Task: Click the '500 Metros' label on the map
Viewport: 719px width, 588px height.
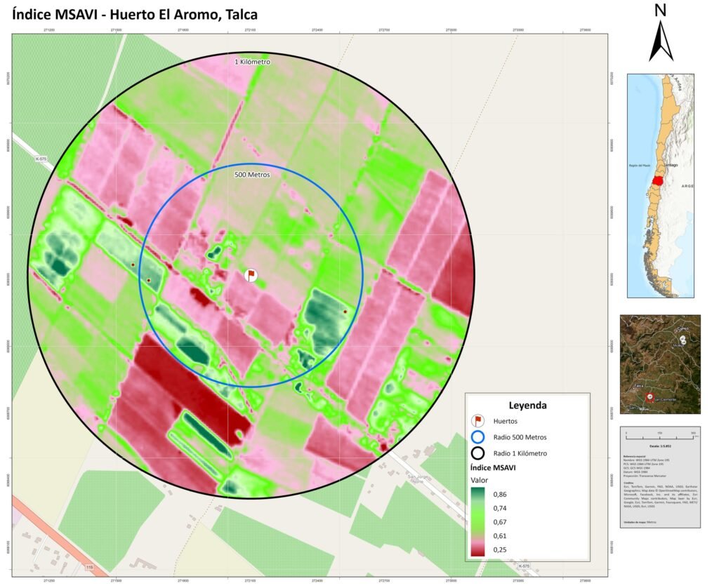Action: [252, 173]
